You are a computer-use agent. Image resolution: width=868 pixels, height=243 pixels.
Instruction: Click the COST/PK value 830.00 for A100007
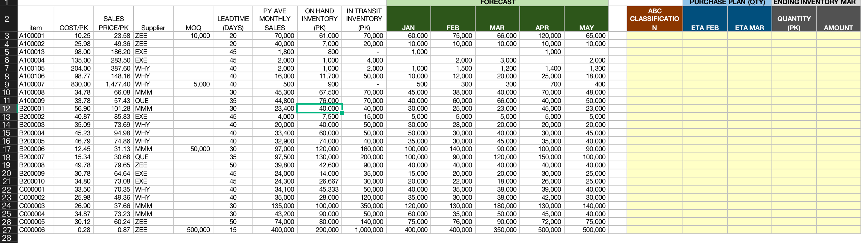79,84
